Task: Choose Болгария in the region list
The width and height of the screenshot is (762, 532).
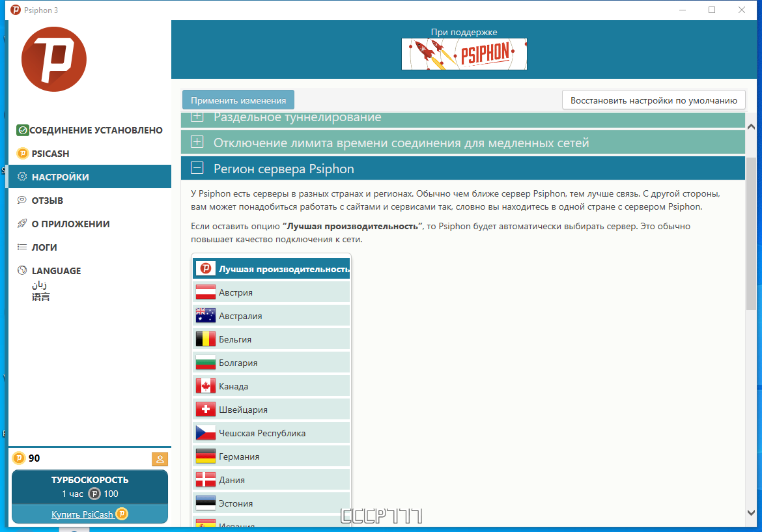Action: 272,363
